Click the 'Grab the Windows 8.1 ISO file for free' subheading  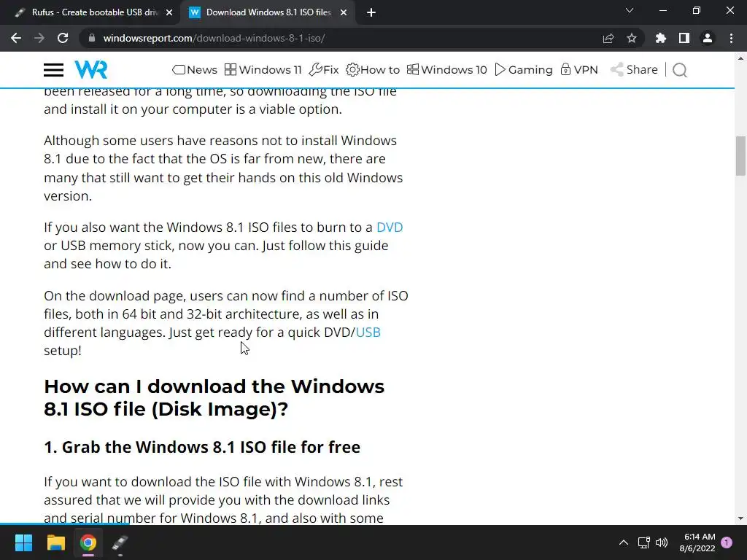coord(202,447)
